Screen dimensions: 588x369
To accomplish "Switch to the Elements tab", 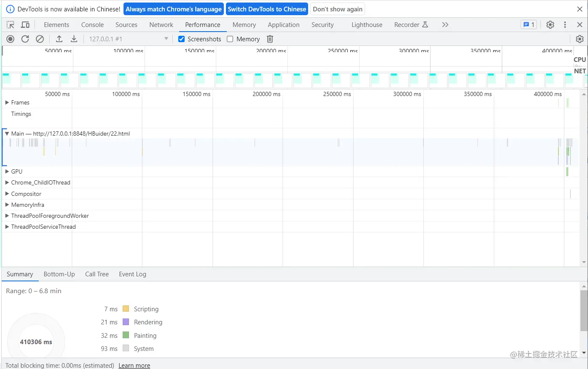I will [56, 25].
